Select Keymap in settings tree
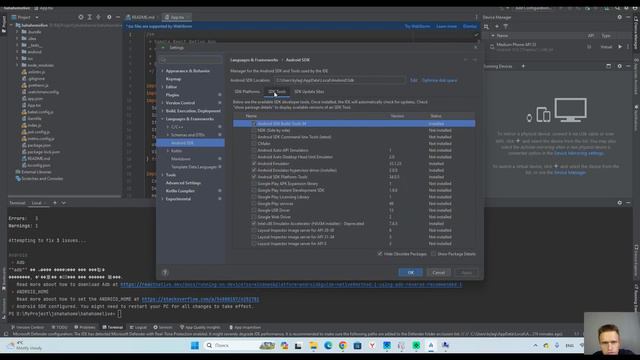The image size is (640, 360). pyautogui.click(x=173, y=79)
